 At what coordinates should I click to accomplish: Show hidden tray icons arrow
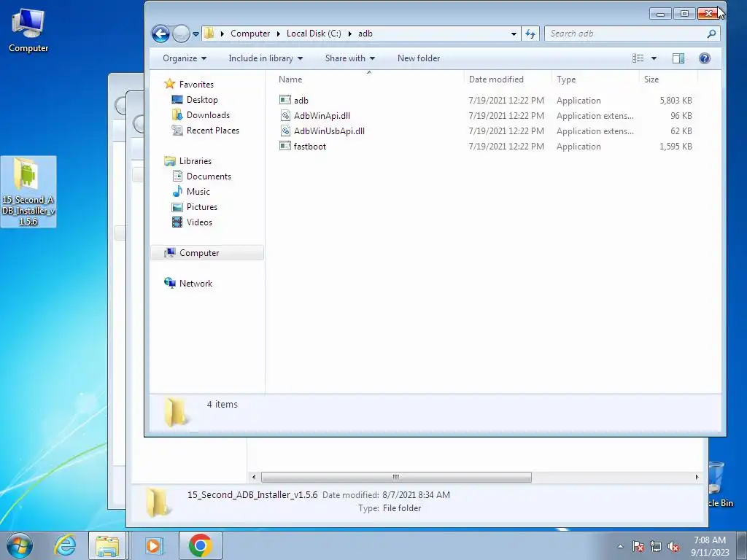pyautogui.click(x=620, y=546)
